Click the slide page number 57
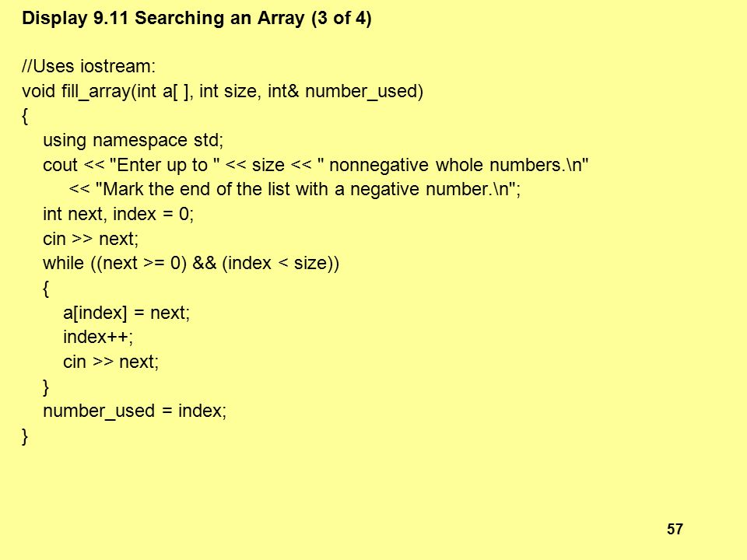The image size is (747, 560). pyautogui.click(x=675, y=529)
